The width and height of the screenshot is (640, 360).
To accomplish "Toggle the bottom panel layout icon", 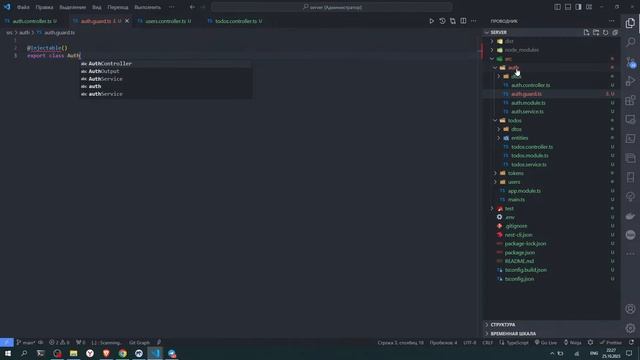I will click(568, 7).
